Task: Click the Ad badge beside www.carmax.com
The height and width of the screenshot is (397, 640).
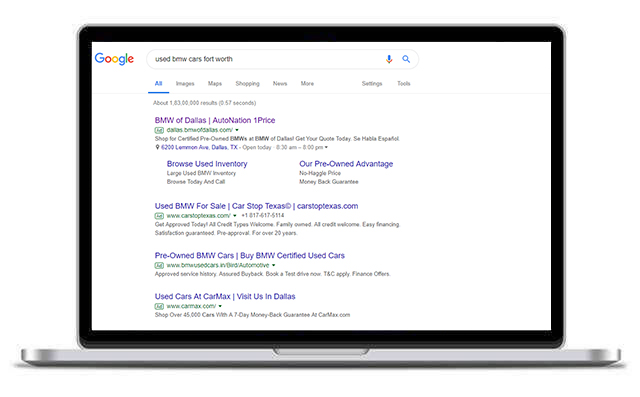Action: pos(159,306)
